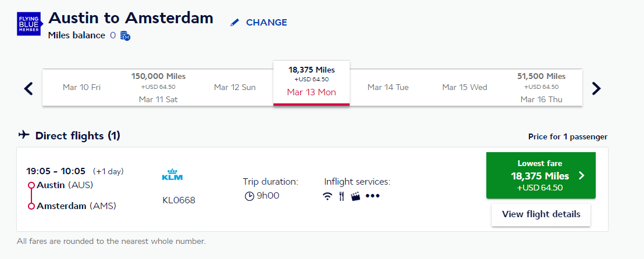644x259 pixels.
Task: Click the meal cutlery service icon
Action: (x=342, y=196)
